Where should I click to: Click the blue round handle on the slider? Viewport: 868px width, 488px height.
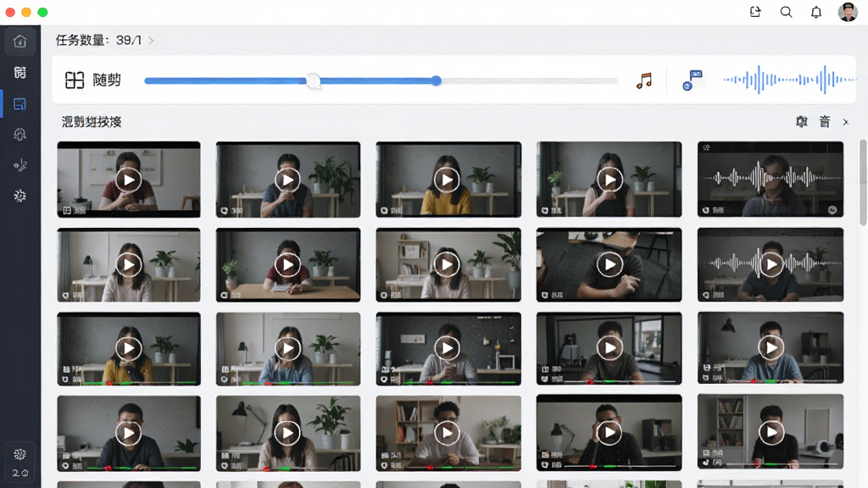click(x=437, y=80)
